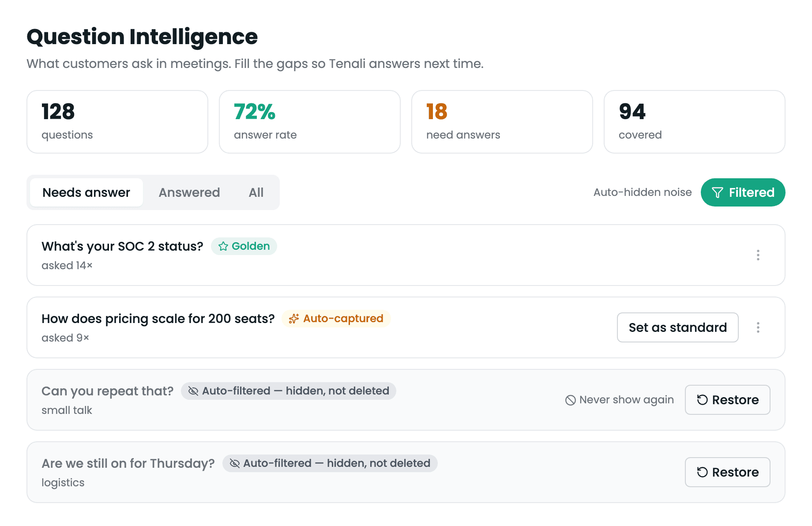Click the 18 need answers stat card
The width and height of the screenshot is (812, 526).
coord(502,122)
